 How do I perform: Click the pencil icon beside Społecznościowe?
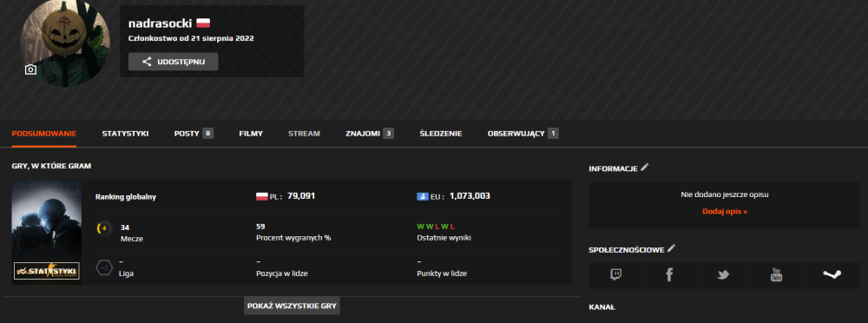(671, 248)
